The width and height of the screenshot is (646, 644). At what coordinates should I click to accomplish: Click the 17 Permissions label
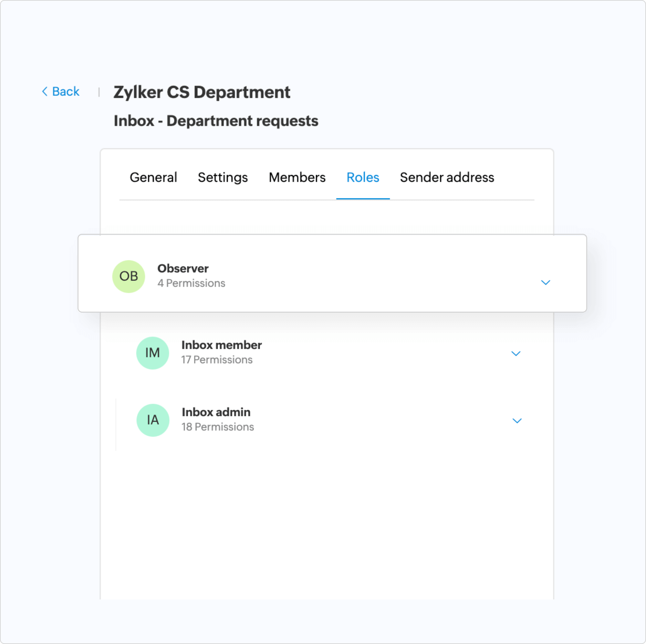217,360
